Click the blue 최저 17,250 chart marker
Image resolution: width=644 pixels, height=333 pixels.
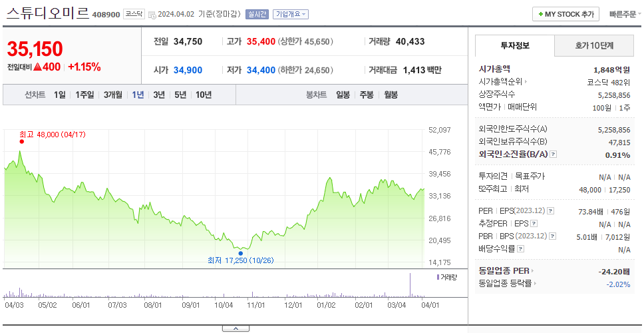click(x=241, y=253)
